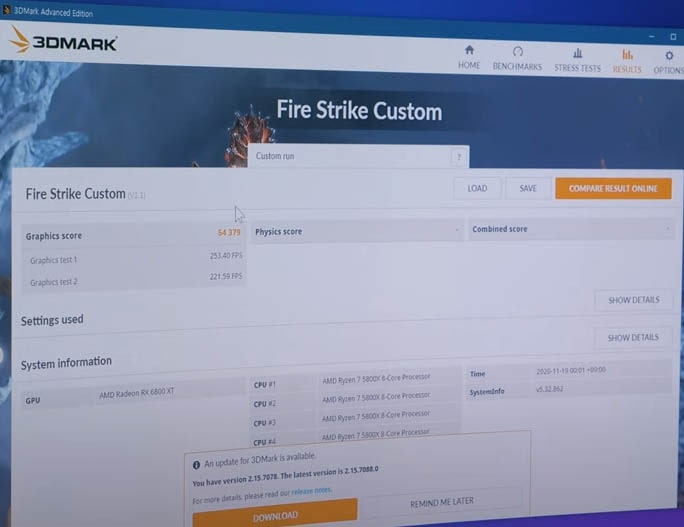Minimize the 3DMark window
Screen dimensions: 684x527
pyautogui.click(x=652, y=37)
